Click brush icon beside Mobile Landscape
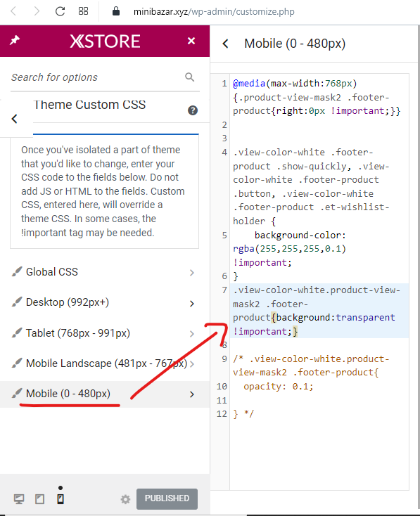The height and width of the screenshot is (516, 420). point(16,363)
